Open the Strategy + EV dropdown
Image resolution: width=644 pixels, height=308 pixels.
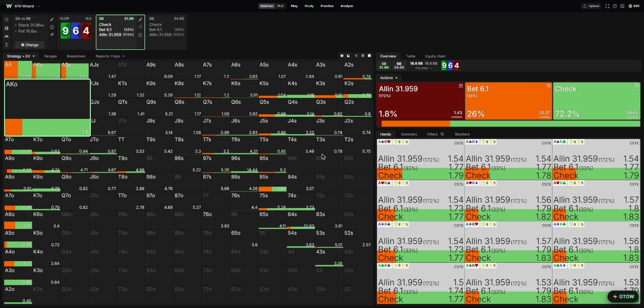point(21,56)
